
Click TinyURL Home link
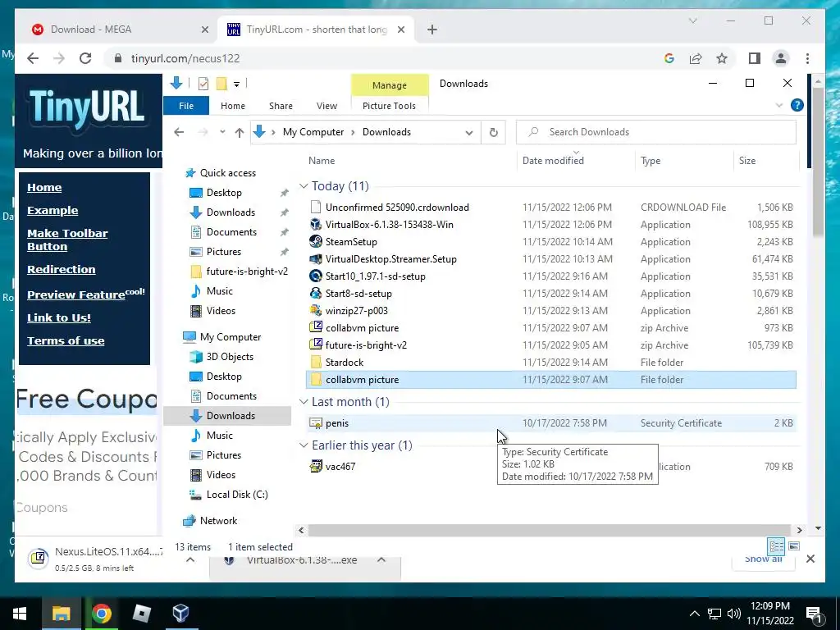pyautogui.click(x=44, y=188)
